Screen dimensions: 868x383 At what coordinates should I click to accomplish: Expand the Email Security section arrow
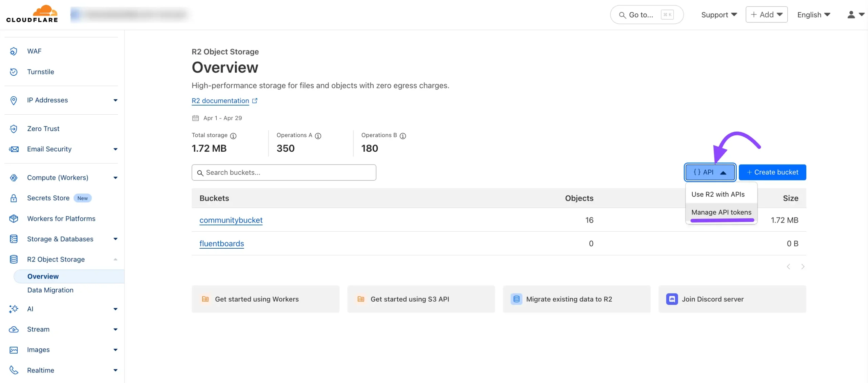click(x=116, y=149)
